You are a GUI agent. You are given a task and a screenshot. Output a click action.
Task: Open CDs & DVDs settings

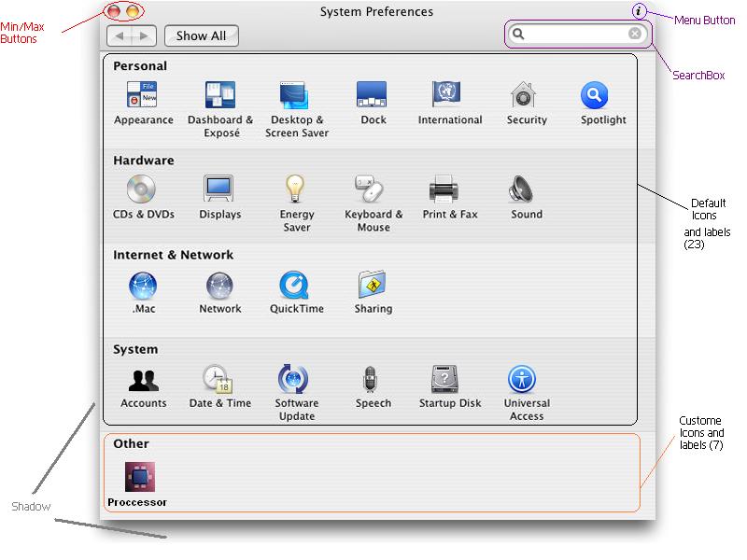[143, 197]
